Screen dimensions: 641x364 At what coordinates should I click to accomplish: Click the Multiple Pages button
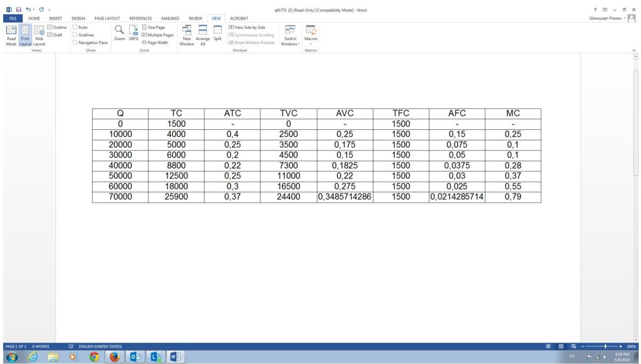158,35
